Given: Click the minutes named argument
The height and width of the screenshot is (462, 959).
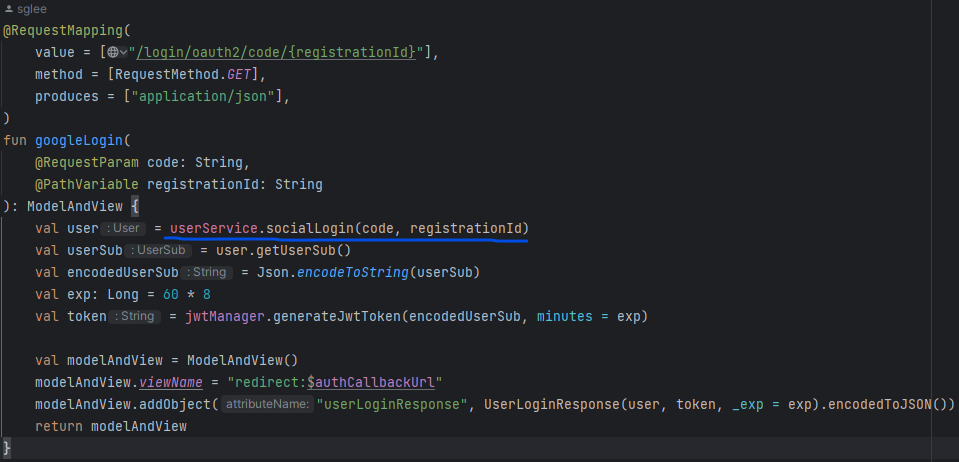Looking at the screenshot, I should (565, 317).
